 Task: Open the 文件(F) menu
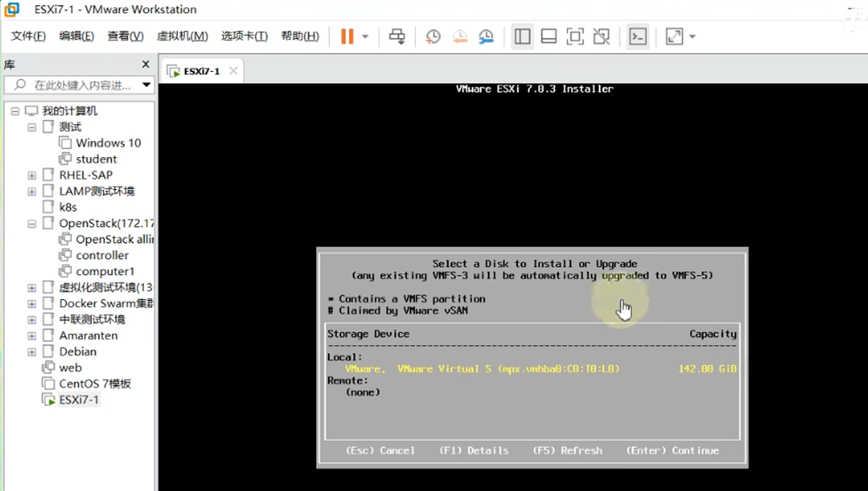pyautogui.click(x=29, y=36)
